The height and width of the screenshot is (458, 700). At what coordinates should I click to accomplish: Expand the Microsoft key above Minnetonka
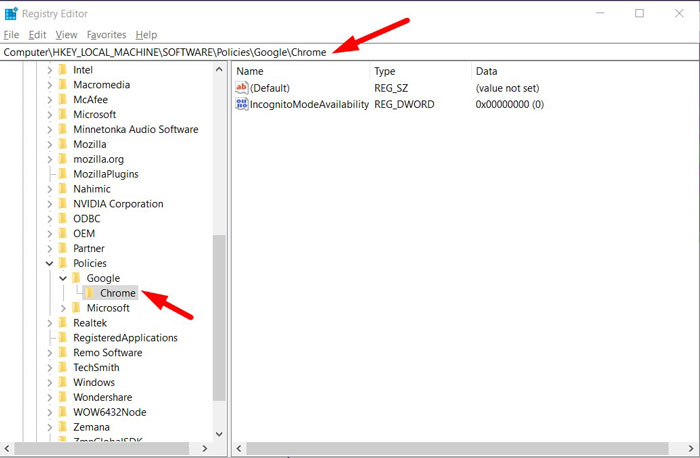[50, 115]
